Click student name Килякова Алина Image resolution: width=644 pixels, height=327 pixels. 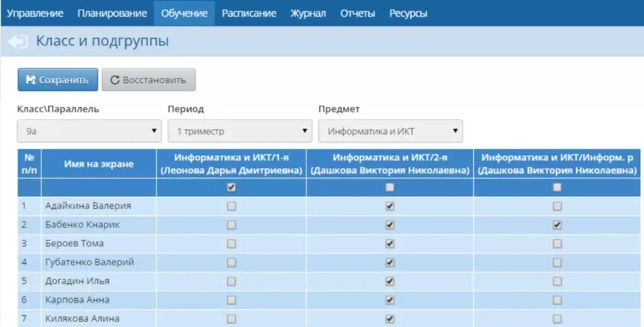pyautogui.click(x=82, y=318)
